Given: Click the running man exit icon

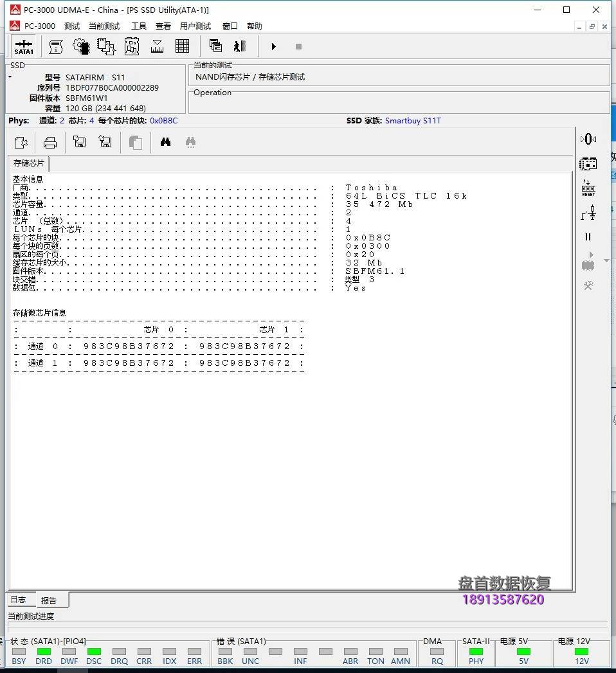Looking at the screenshot, I should [x=240, y=46].
